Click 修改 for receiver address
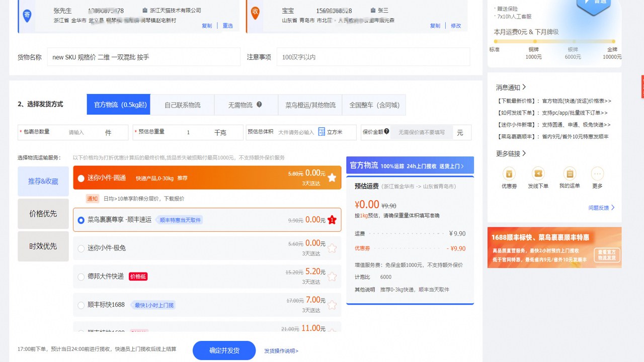 coord(456,26)
